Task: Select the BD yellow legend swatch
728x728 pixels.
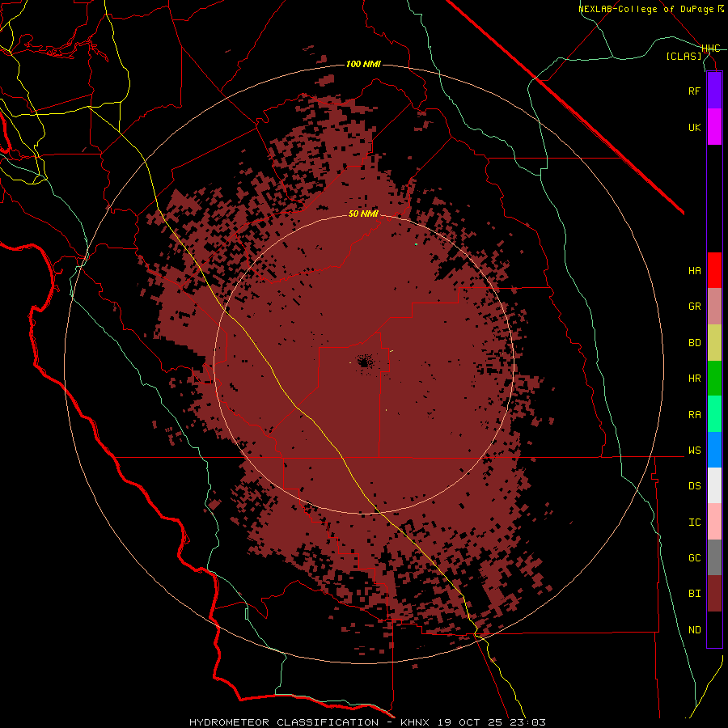Action: pos(714,343)
